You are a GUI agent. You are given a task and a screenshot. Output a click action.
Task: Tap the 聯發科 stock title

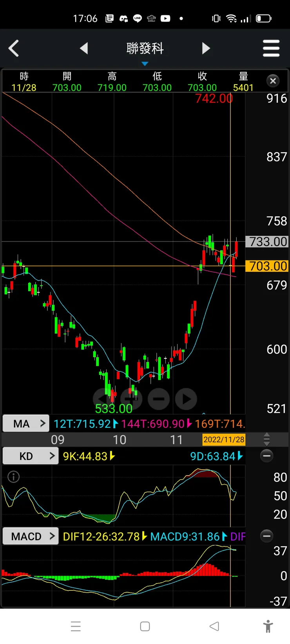coord(145,48)
